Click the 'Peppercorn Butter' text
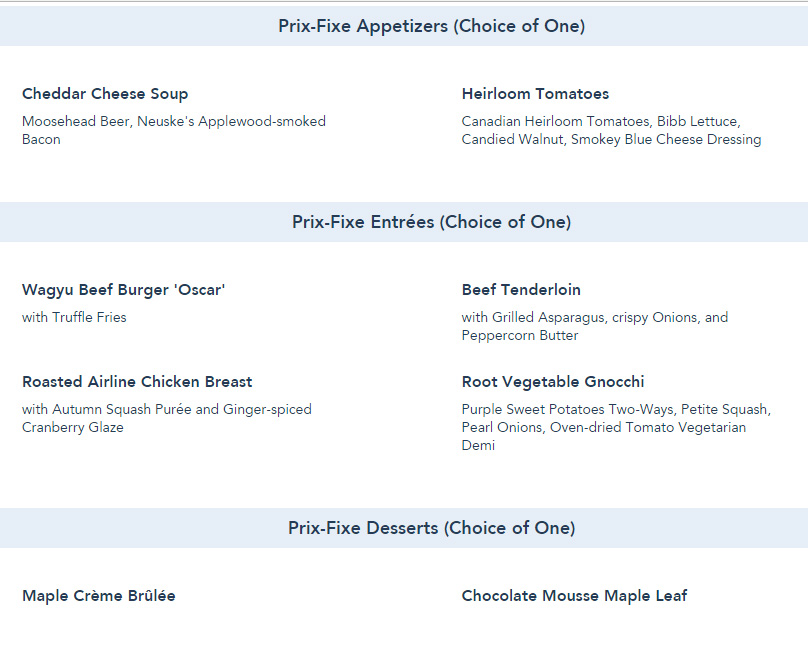This screenshot has height=659, width=808. pyautogui.click(x=520, y=336)
